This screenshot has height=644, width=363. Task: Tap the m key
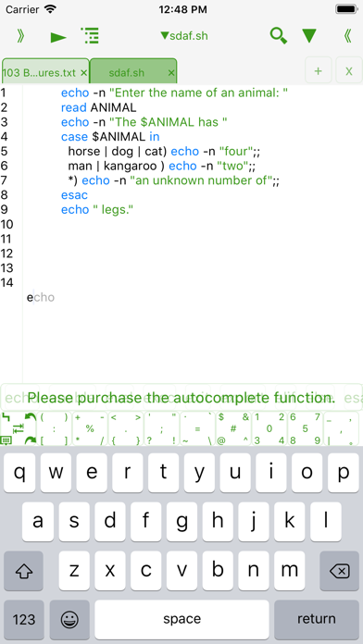(290, 571)
